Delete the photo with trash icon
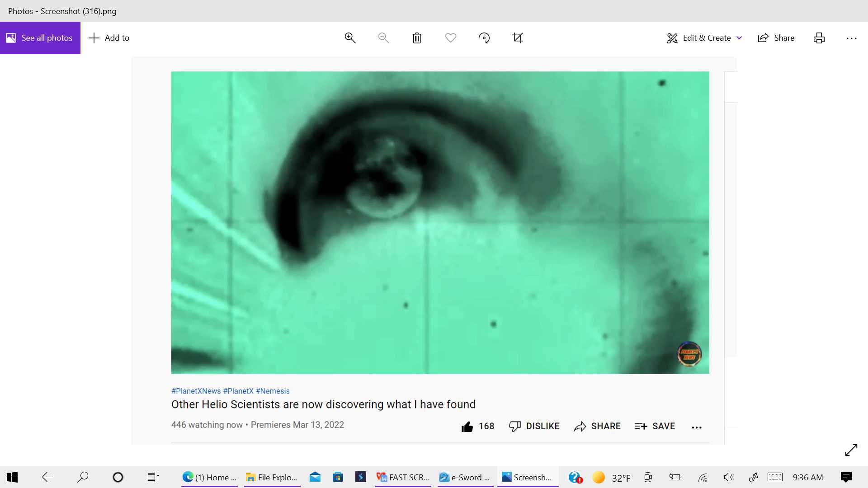Viewport: 868px width, 488px height. point(417,38)
